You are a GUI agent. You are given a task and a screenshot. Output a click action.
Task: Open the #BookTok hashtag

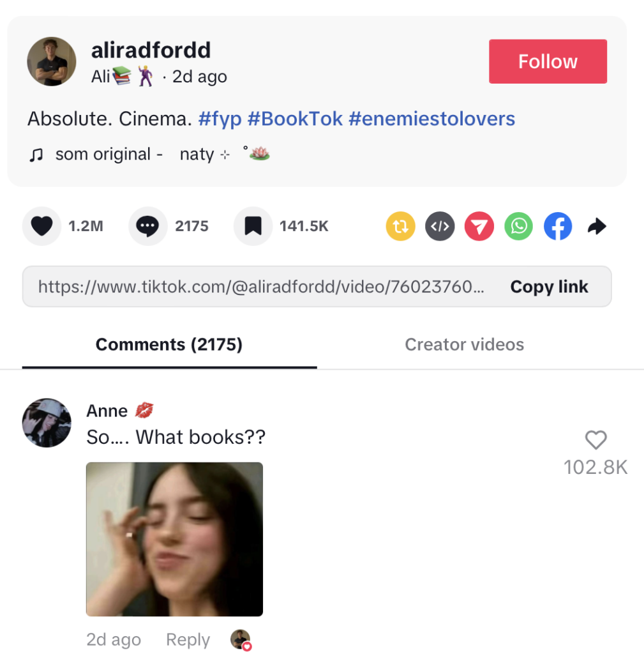(295, 118)
